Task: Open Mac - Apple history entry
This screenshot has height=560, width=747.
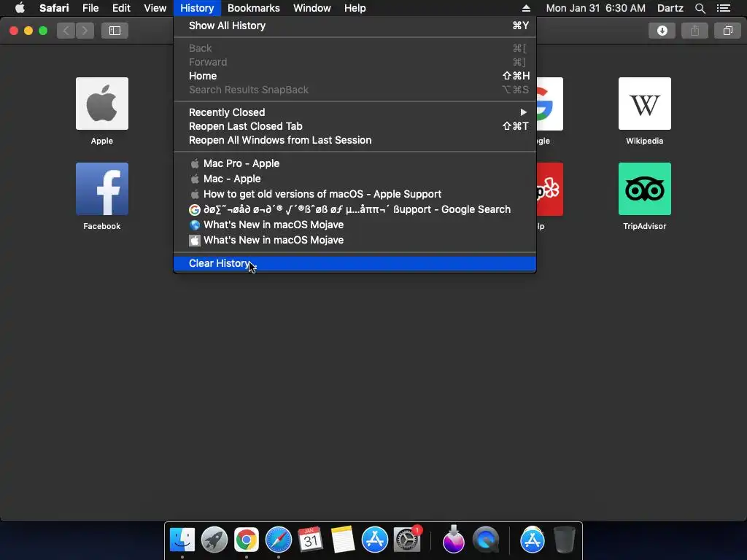Action: [355, 179]
